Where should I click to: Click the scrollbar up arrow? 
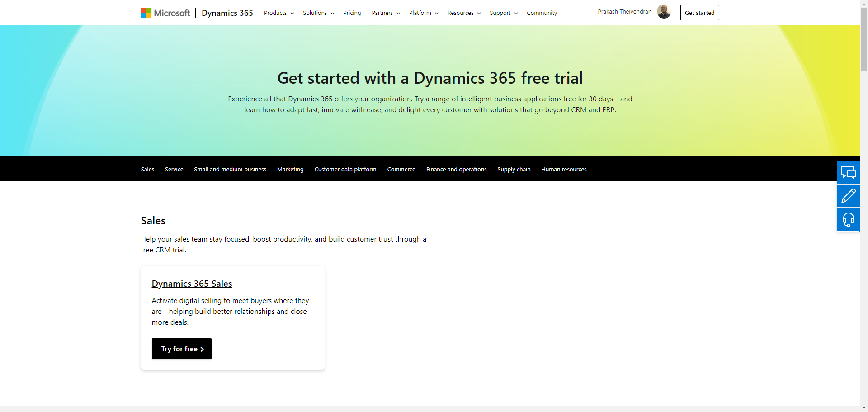[x=864, y=3]
